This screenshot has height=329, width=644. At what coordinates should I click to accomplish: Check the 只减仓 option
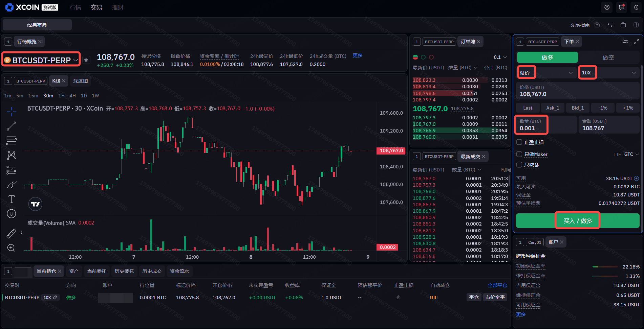point(519,165)
